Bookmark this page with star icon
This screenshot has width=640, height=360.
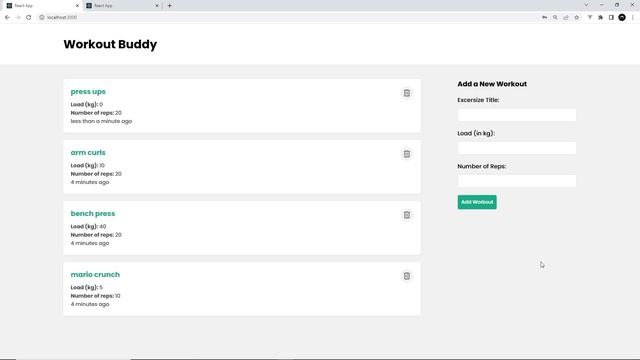click(x=577, y=17)
